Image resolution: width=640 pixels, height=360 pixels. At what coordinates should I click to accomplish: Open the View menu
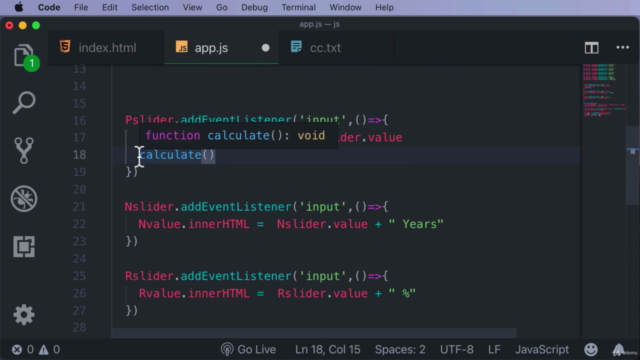(192, 7)
